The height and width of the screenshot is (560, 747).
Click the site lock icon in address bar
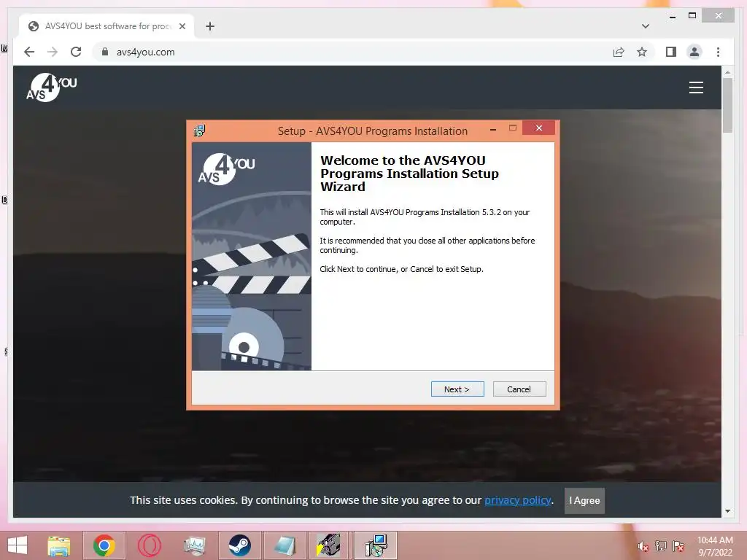click(x=105, y=52)
